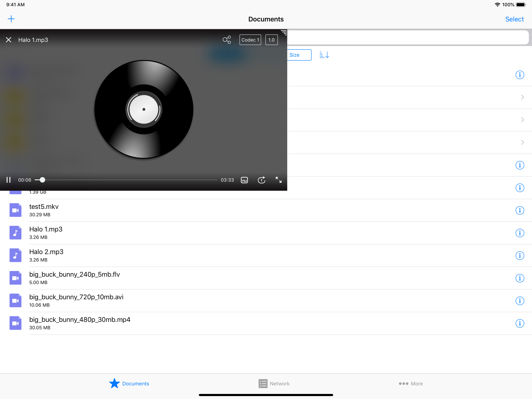Image resolution: width=532 pixels, height=399 pixels.
Task: Click the playback progress slider track
Action: [130, 180]
